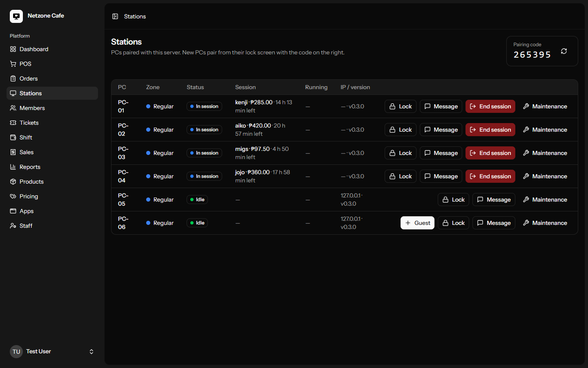The height and width of the screenshot is (368, 588).
Task: Open Dashboard from sidebar
Action: coord(52,49)
